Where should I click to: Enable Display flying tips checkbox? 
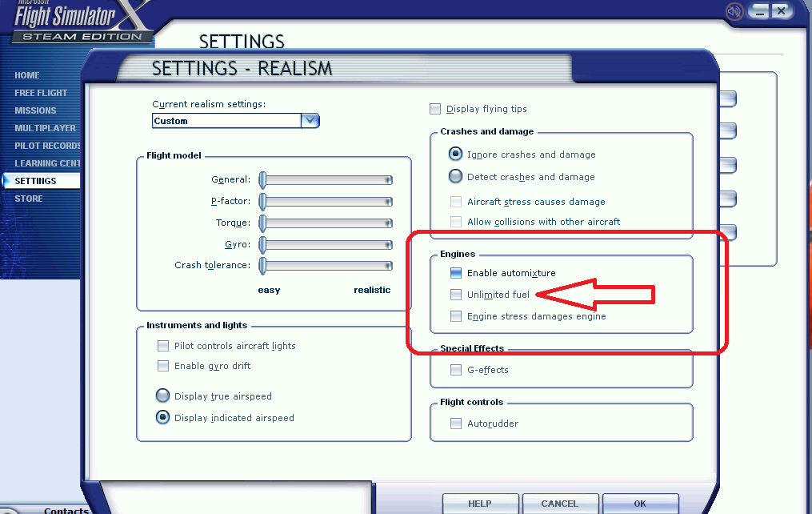tap(435, 109)
